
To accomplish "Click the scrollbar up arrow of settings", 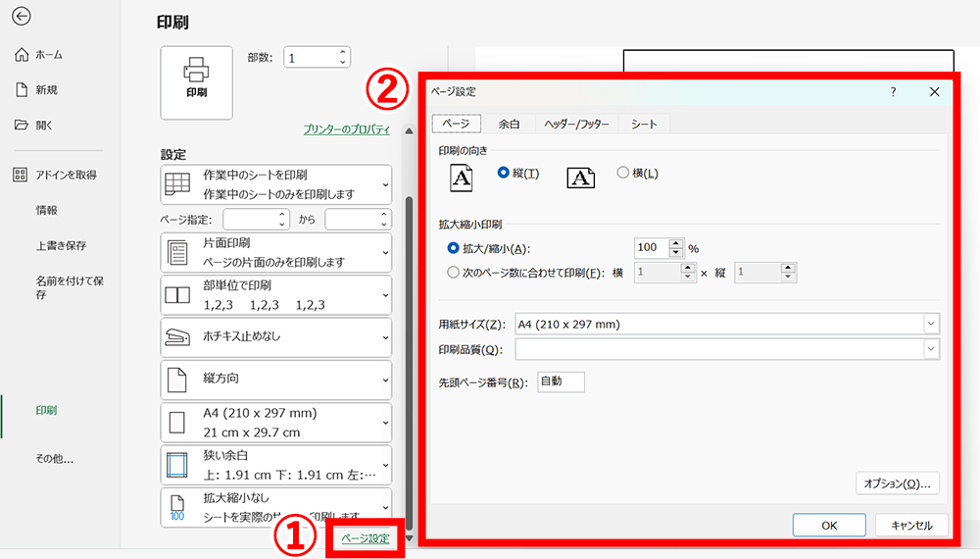I will coord(409,131).
